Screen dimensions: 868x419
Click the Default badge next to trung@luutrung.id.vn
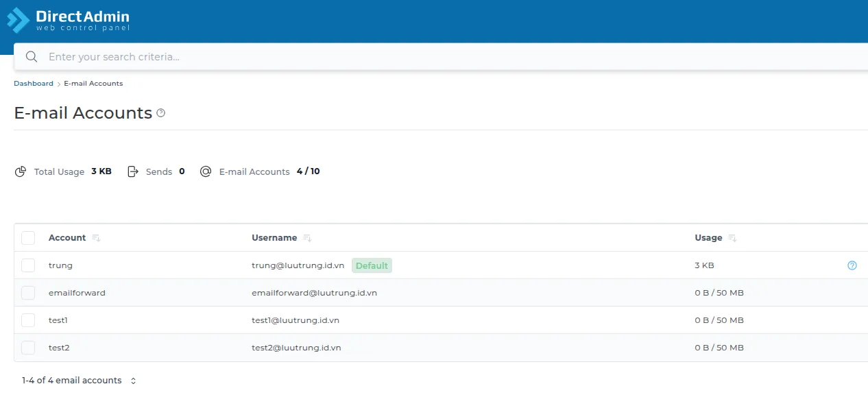[372, 265]
